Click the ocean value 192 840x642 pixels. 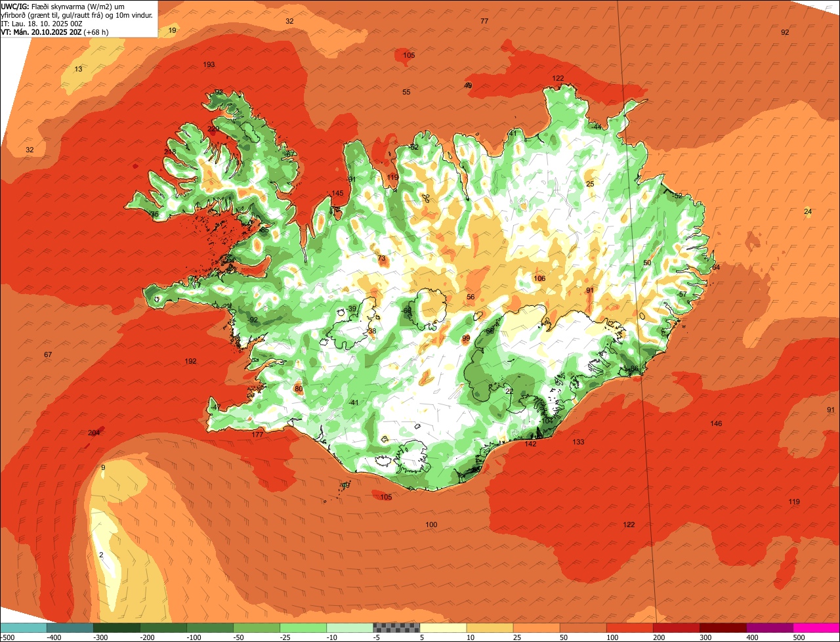(x=190, y=361)
